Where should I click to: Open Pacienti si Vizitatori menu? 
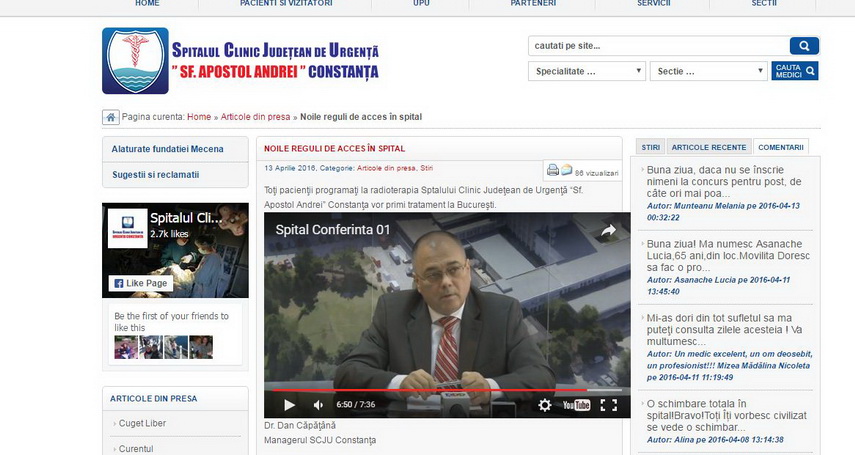tap(284, 4)
